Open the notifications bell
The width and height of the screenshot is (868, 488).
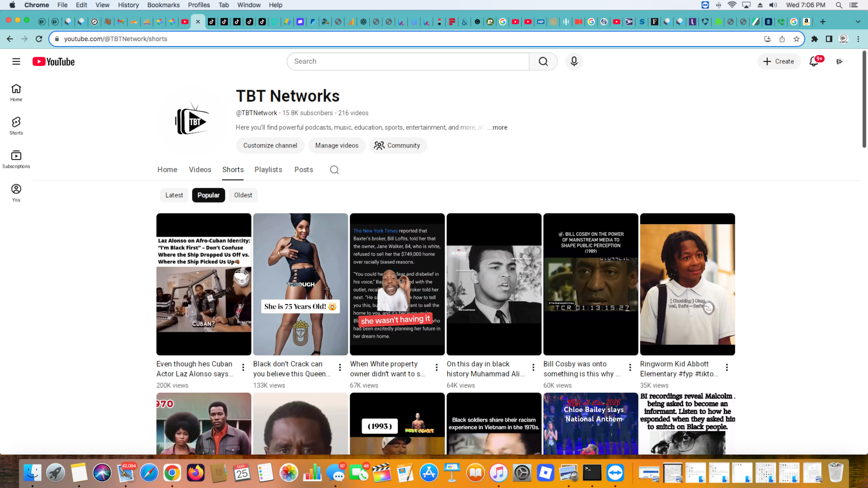click(814, 61)
